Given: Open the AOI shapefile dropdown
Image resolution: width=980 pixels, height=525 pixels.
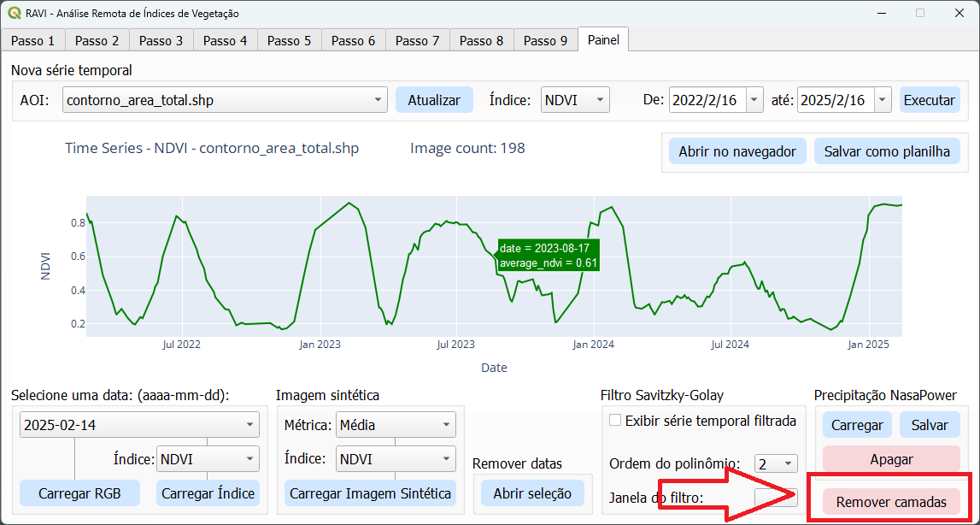Looking at the screenshot, I should (x=226, y=100).
